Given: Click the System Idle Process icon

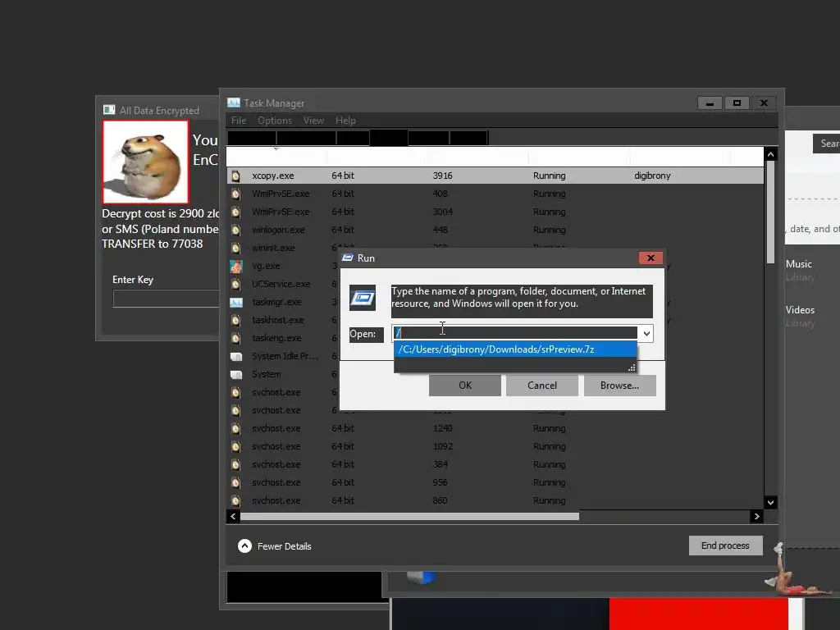Looking at the screenshot, I should click(x=236, y=356).
